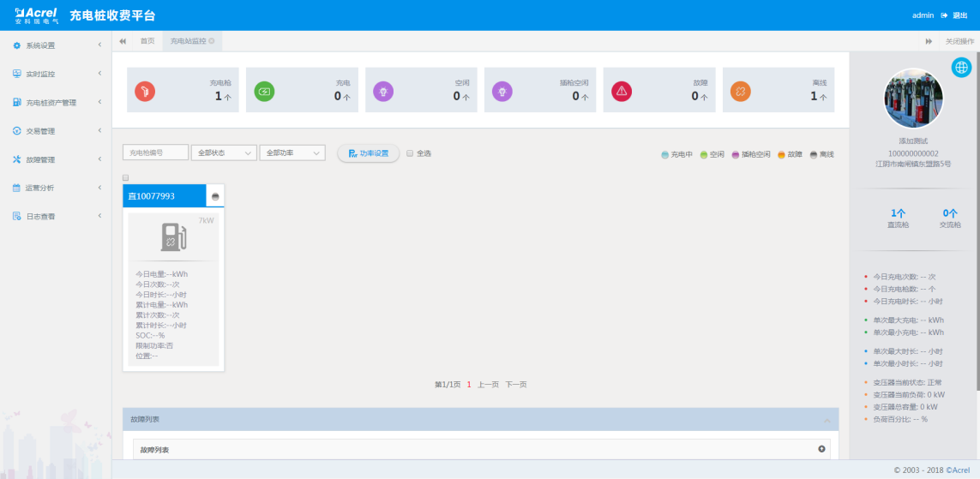Expand the 系统设置 menu chevron
The width and height of the screenshot is (980, 479).
point(100,45)
